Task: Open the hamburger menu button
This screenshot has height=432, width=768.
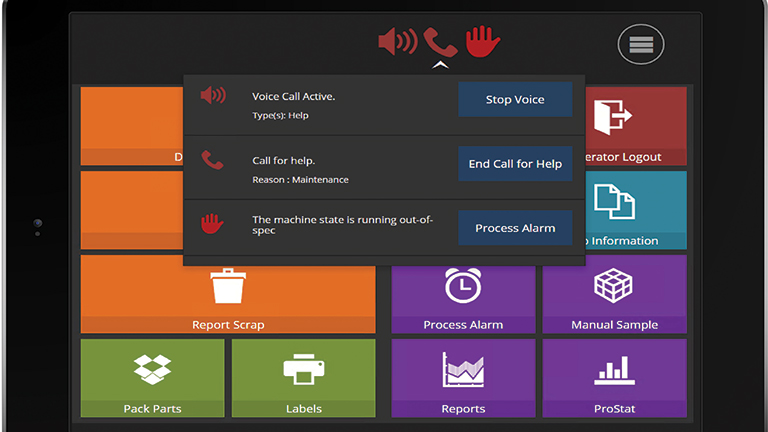Action: [641, 45]
